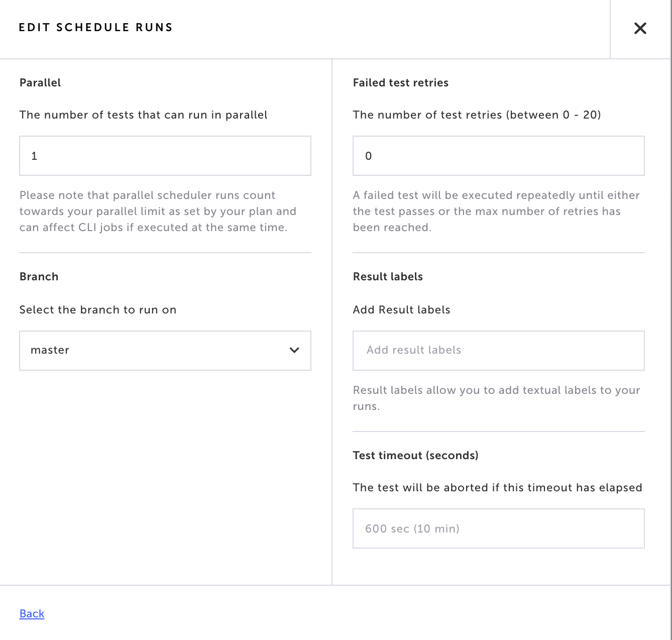Click the Branch section heading
This screenshot has height=640, width=672.
click(x=39, y=277)
